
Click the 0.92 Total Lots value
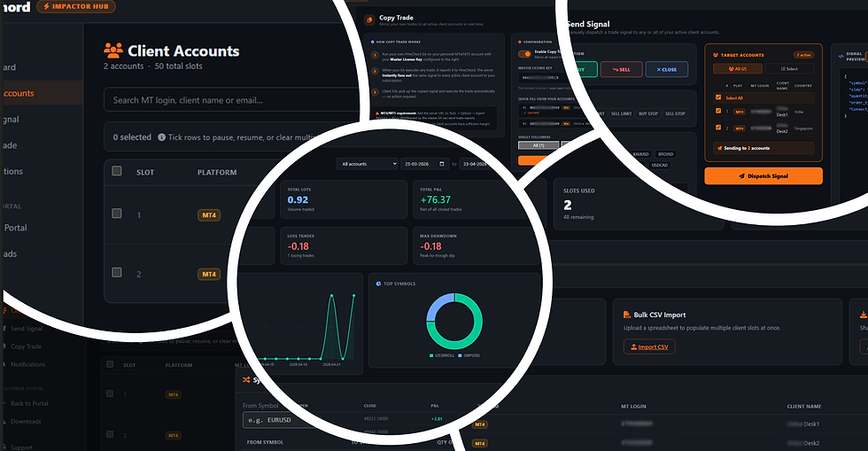298,199
